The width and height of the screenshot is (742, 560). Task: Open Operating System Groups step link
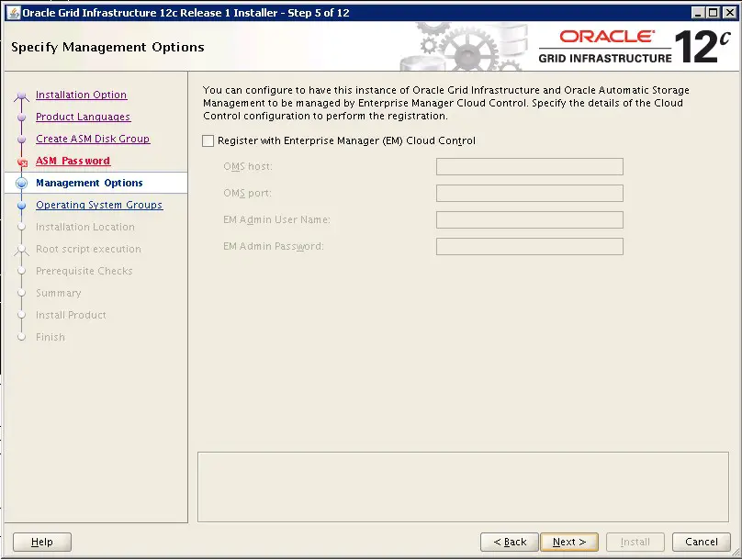[x=99, y=205]
